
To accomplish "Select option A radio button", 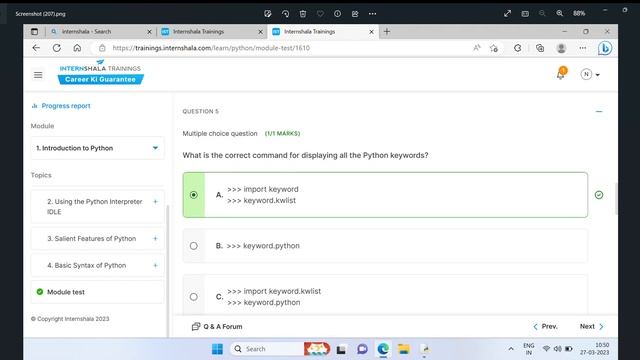I will [x=193, y=195].
